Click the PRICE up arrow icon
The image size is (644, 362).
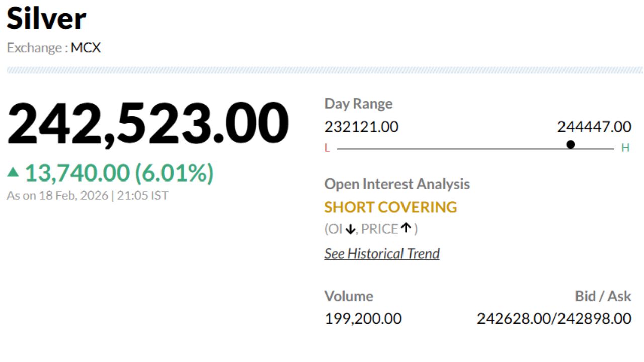pos(406,229)
